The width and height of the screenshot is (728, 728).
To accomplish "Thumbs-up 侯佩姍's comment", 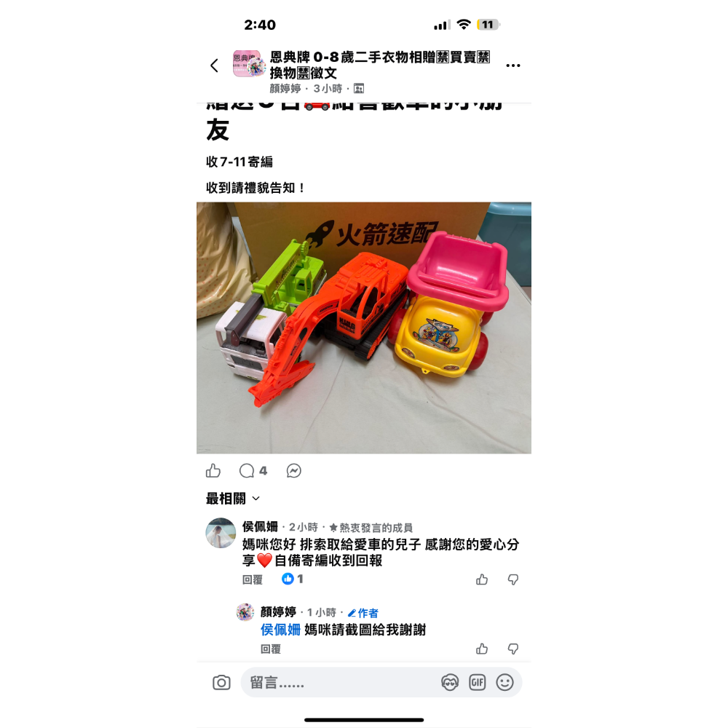I will point(482,579).
